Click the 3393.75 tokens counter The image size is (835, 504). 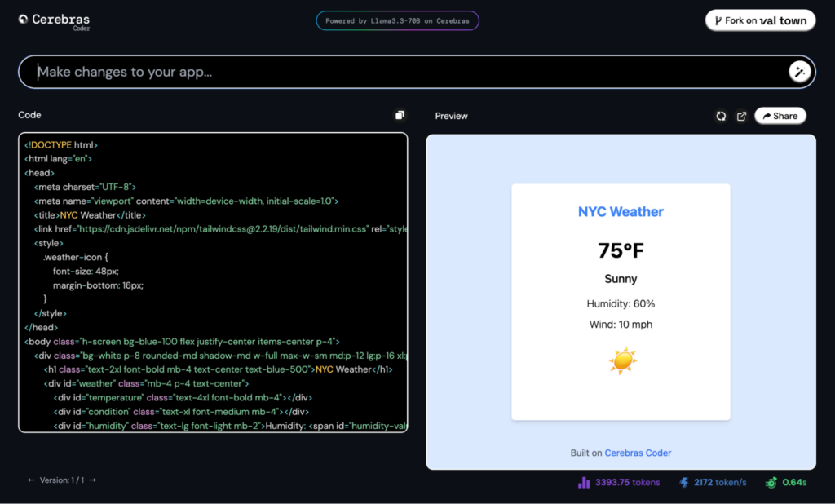627,482
